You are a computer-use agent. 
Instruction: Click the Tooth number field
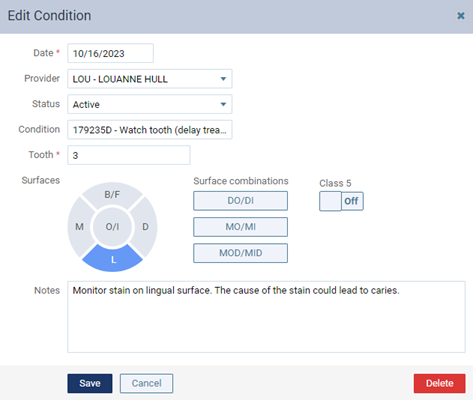click(x=129, y=155)
